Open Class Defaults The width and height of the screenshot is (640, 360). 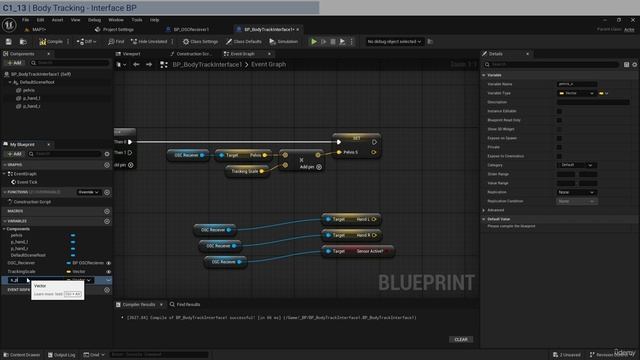click(x=244, y=42)
